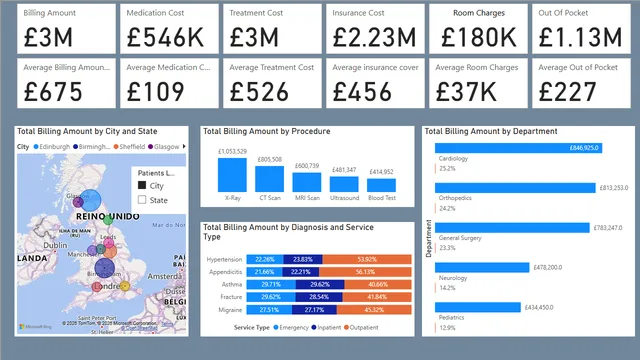Select the green bubble below Reino Unido label
The height and width of the screenshot is (360, 640).
pos(108,220)
